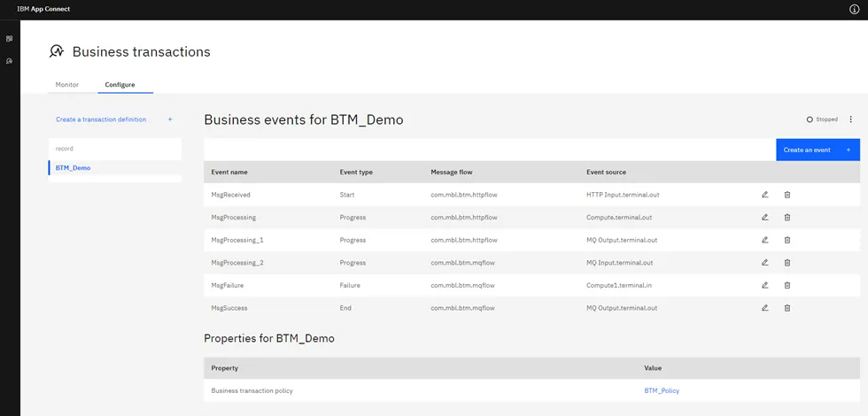Image resolution: width=868 pixels, height=416 pixels.
Task: Click the Event type column header
Action: click(x=356, y=172)
